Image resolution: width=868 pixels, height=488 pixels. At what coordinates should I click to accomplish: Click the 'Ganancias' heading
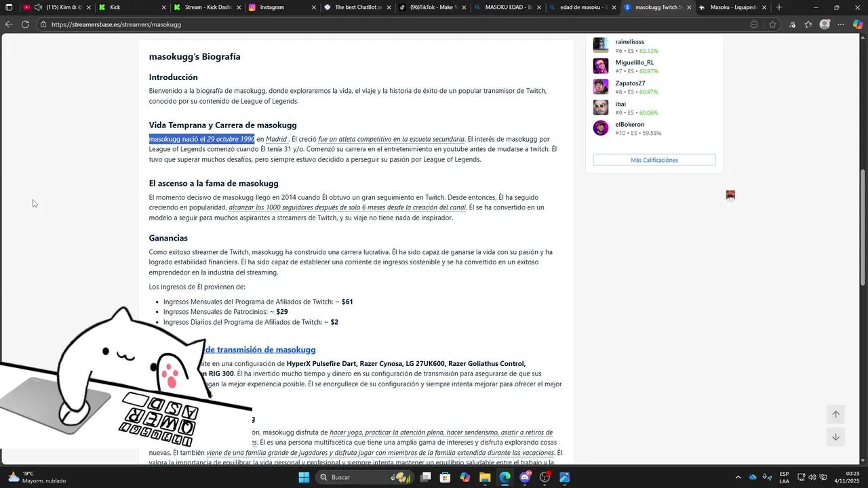168,238
